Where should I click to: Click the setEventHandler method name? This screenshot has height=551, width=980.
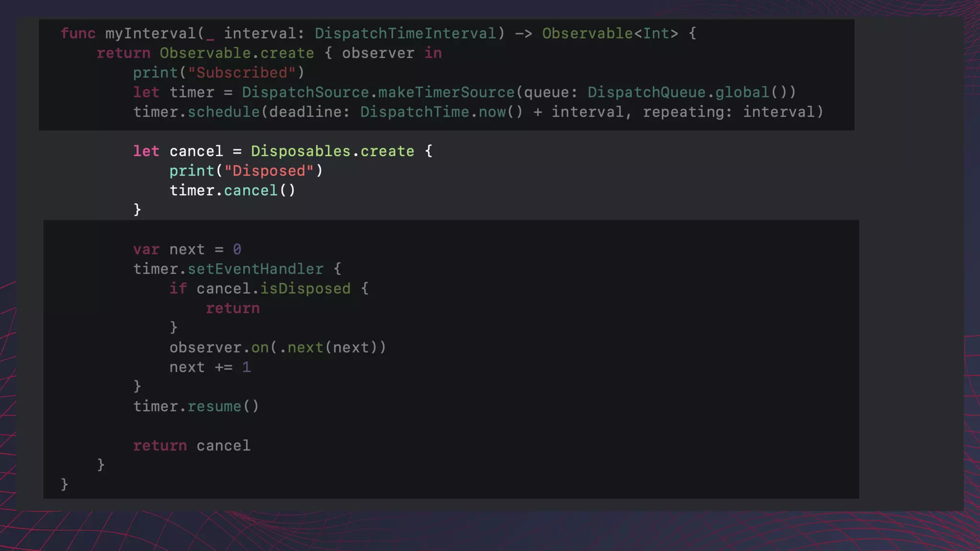[255, 269]
